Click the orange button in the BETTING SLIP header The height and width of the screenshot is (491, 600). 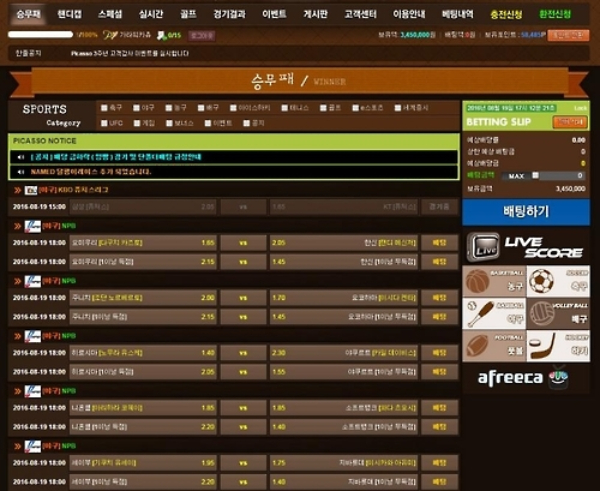[570, 122]
